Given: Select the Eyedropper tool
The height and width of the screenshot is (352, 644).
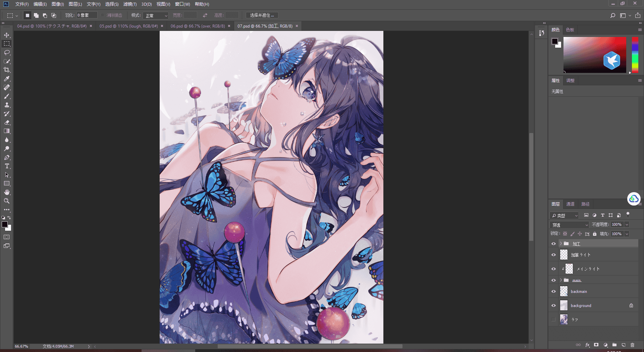Looking at the screenshot, I should pos(7,79).
